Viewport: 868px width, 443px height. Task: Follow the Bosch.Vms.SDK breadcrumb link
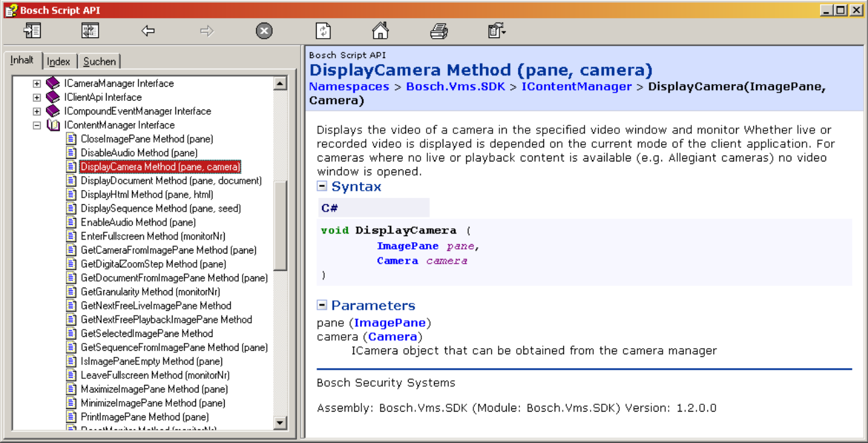455,86
